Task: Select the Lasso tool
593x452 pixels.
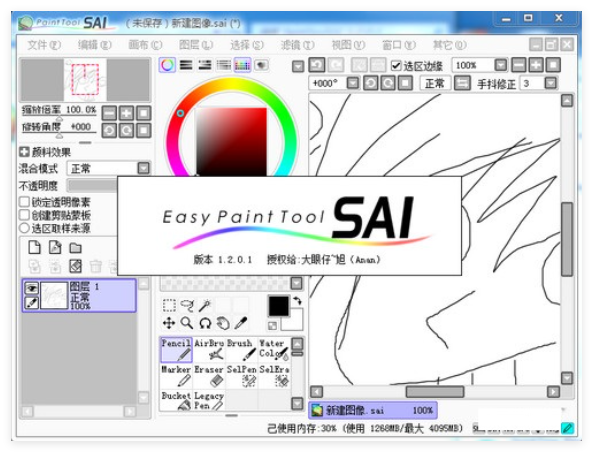Action: pyautogui.click(x=187, y=305)
